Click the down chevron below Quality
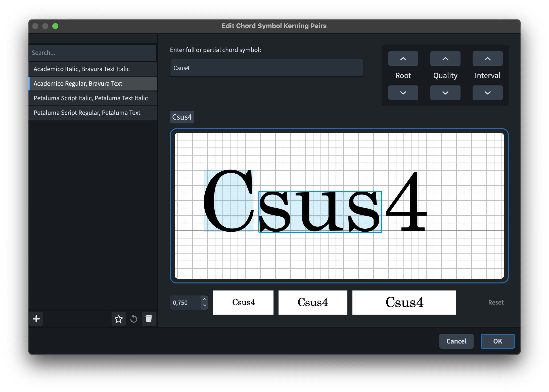 point(445,93)
